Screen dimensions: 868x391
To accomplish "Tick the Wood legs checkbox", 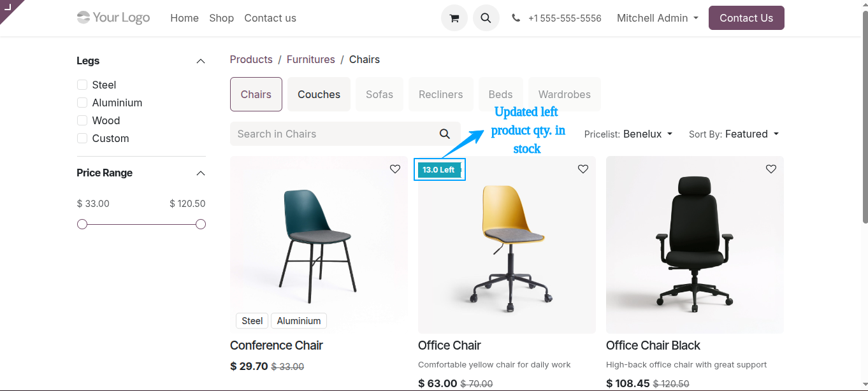I will [82, 120].
